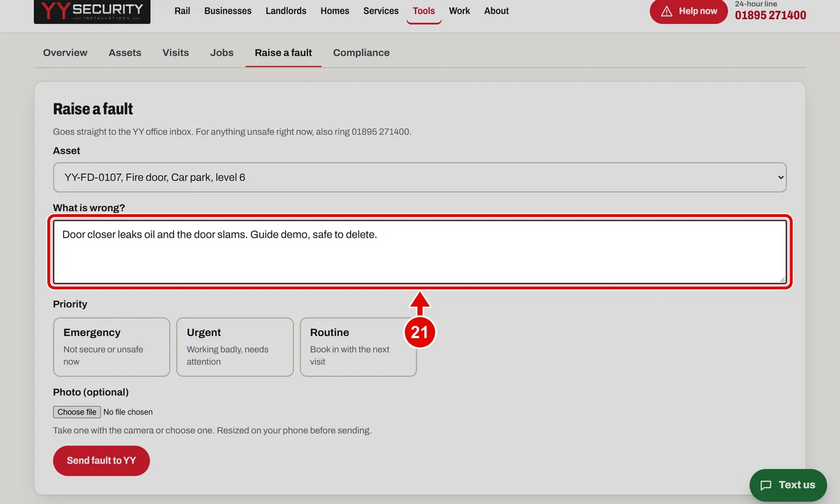Image resolution: width=840 pixels, height=504 pixels.
Task: Open the Work menu item
Action: (x=460, y=11)
